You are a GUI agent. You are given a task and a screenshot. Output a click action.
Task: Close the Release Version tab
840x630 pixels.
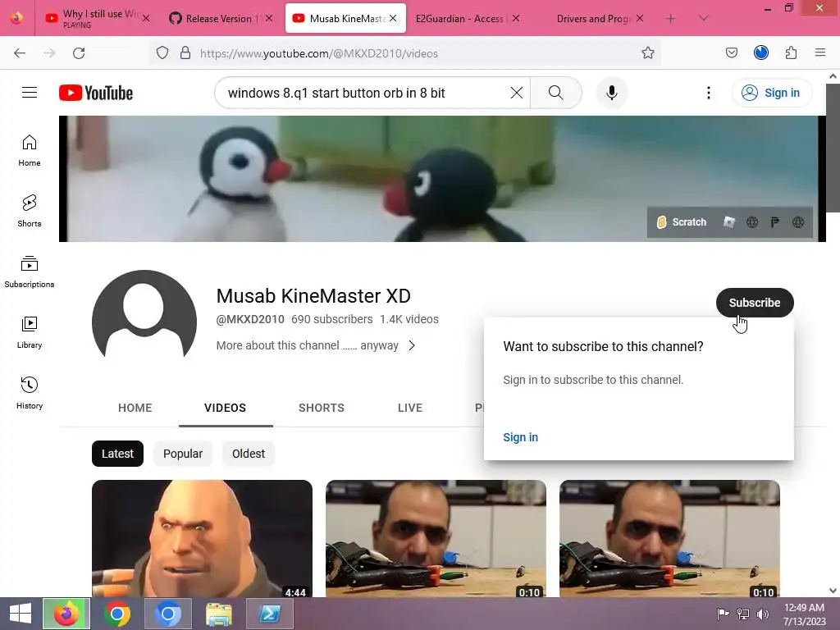(x=269, y=18)
